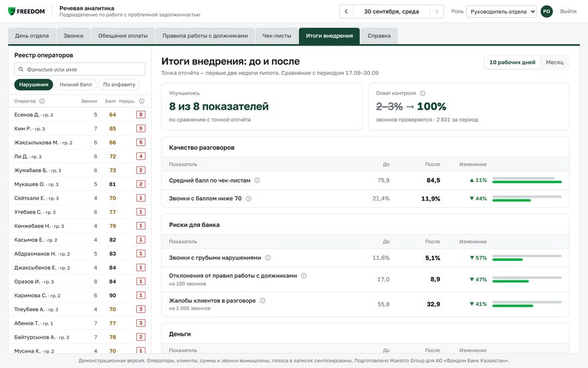
Task: Click violations badge for Жумабаев Б.
Action: coord(141,170)
